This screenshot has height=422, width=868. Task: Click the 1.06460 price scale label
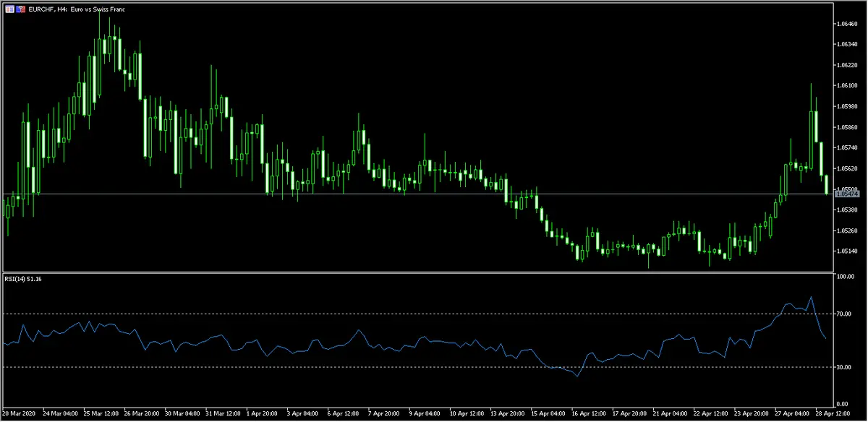click(x=847, y=24)
